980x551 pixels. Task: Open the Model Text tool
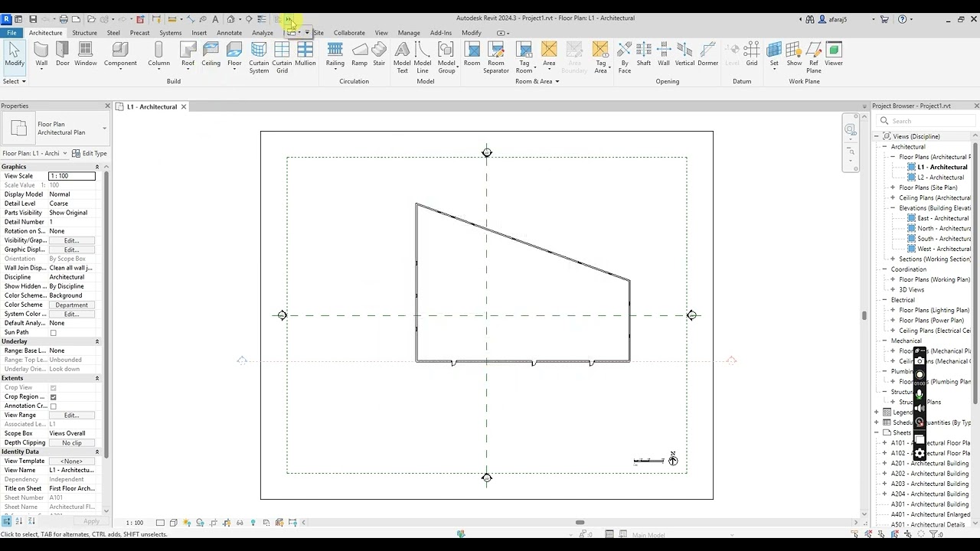click(402, 57)
